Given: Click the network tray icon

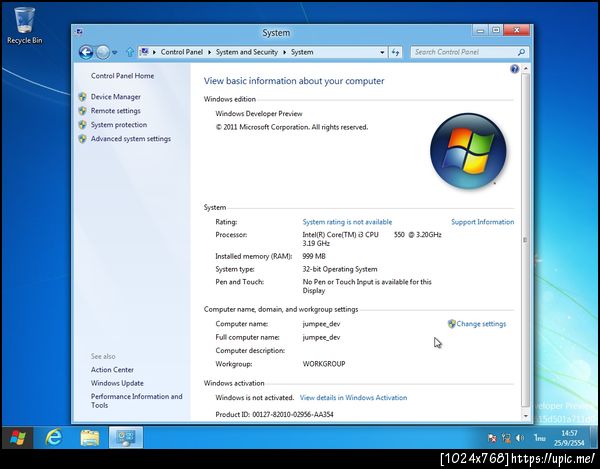Looking at the screenshot, I should point(506,438).
